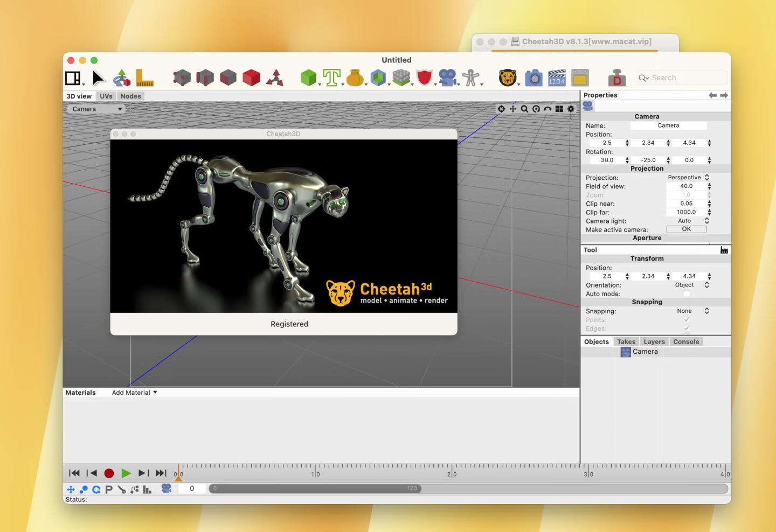The image size is (776, 532).
Task: Open the viewport Camera dropdown
Action: pos(97,109)
